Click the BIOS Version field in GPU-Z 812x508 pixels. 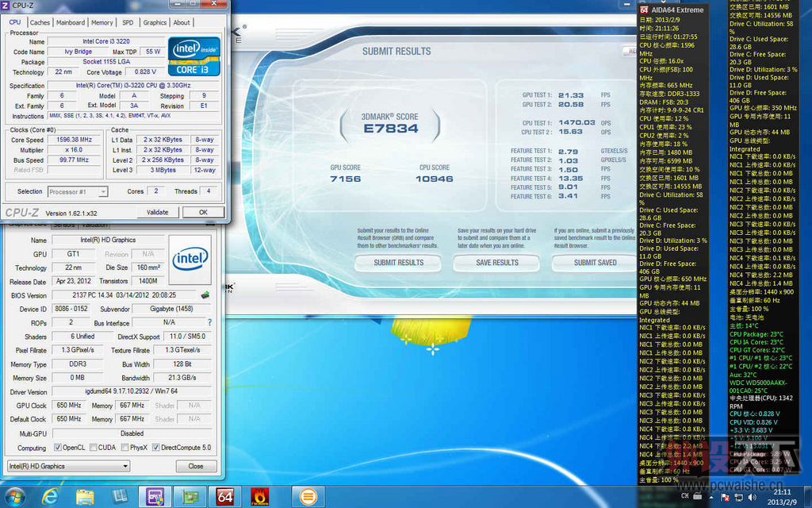124,295
